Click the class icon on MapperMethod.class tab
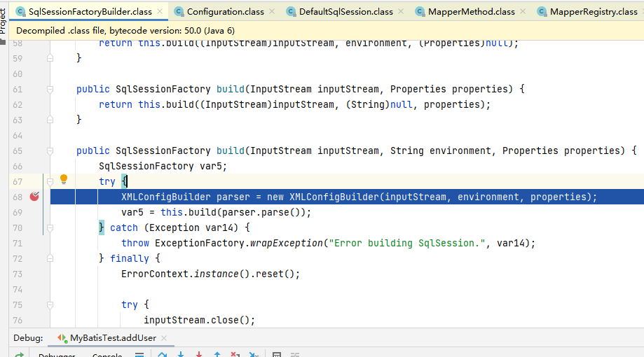Screen dimensions: 644x357 click(420, 12)
